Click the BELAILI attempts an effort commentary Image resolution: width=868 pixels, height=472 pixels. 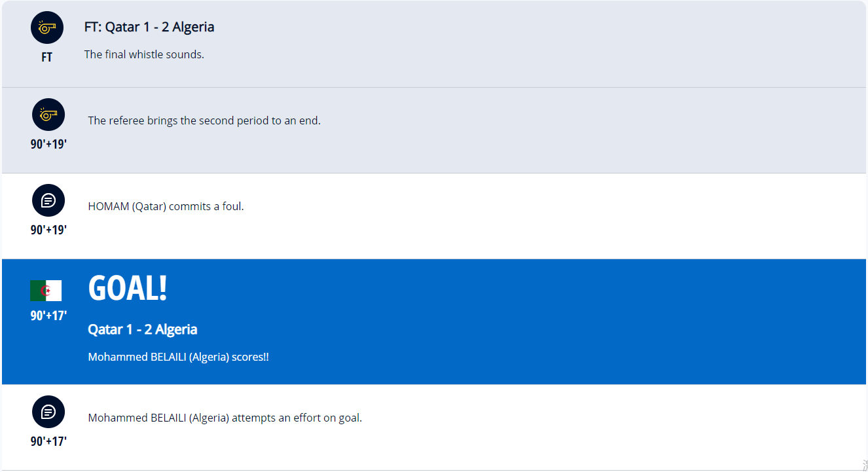point(225,418)
